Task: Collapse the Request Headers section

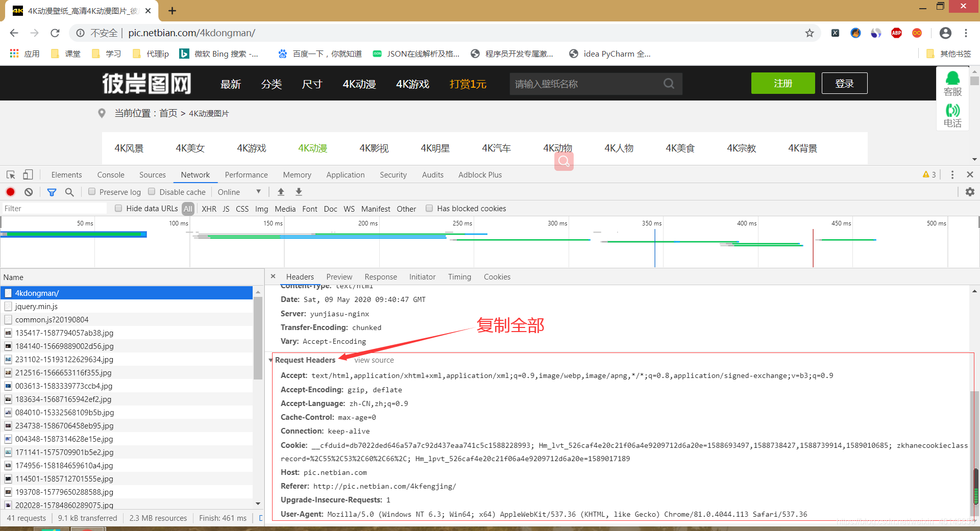Action: (x=271, y=360)
